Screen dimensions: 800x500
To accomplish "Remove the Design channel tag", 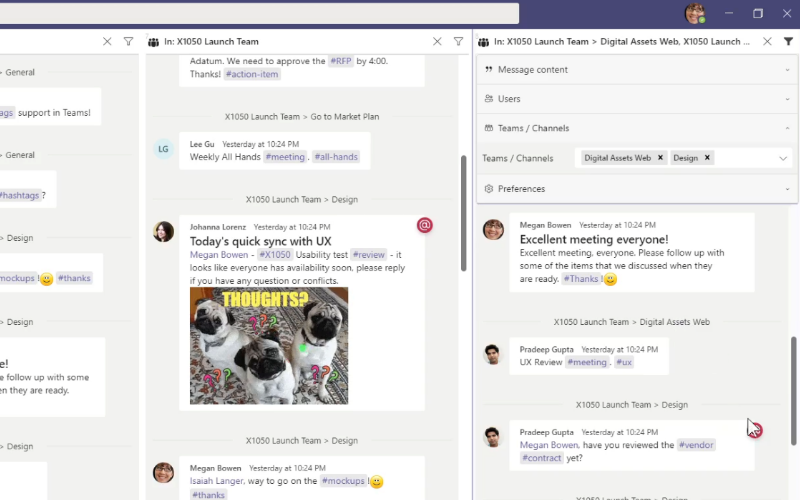I will coord(707,158).
